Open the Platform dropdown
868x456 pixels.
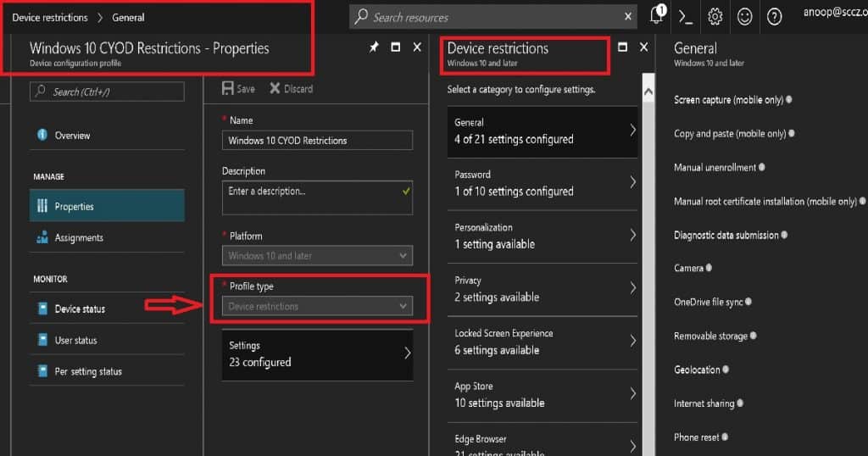[x=317, y=255]
